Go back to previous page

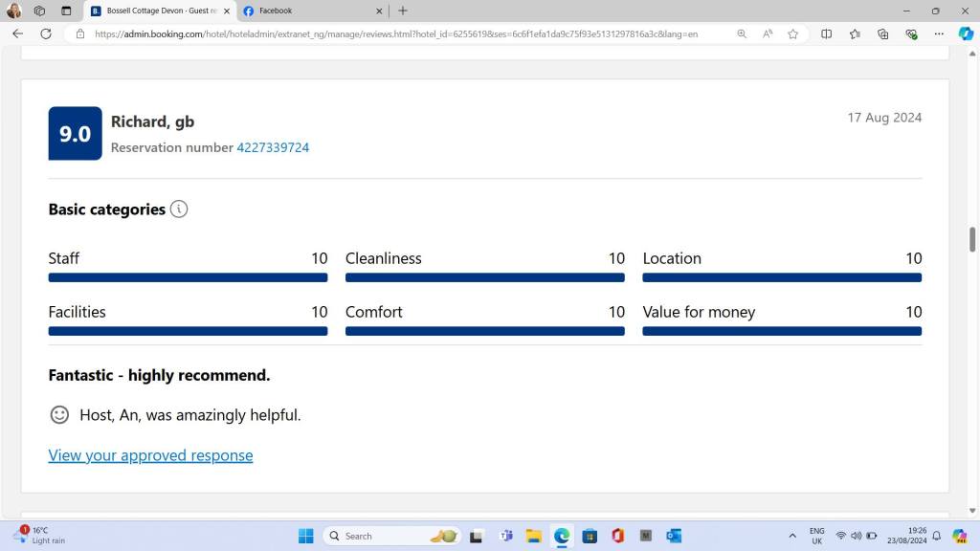point(17,33)
